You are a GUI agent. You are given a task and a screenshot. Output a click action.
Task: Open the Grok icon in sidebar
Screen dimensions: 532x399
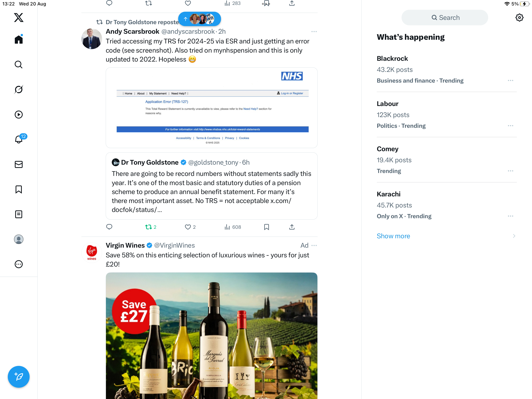click(x=18, y=90)
